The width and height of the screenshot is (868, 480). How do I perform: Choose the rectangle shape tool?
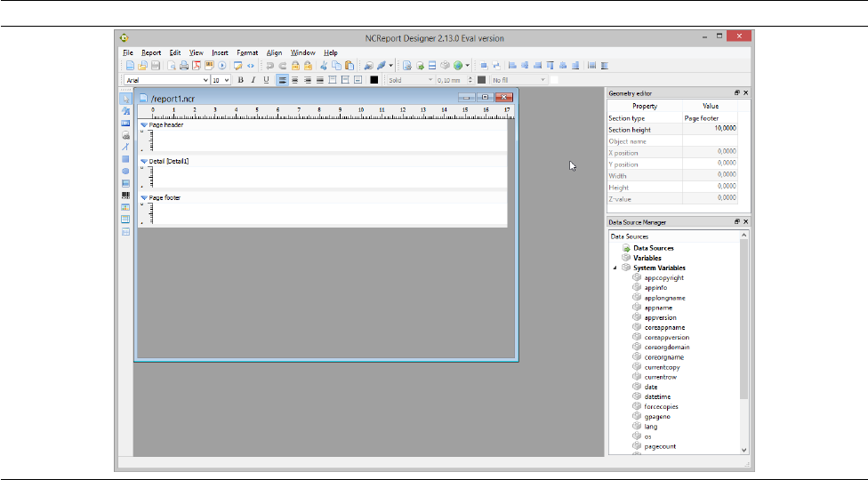coord(125,159)
